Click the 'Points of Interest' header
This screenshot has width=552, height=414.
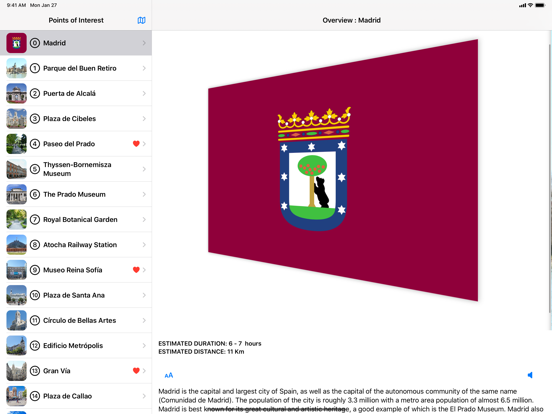point(76,20)
